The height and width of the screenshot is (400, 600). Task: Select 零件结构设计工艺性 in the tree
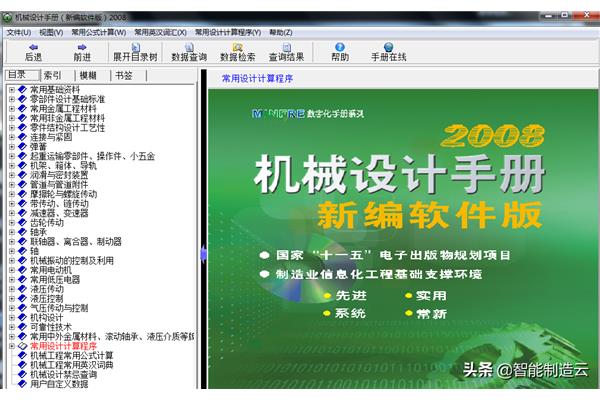pos(67,128)
